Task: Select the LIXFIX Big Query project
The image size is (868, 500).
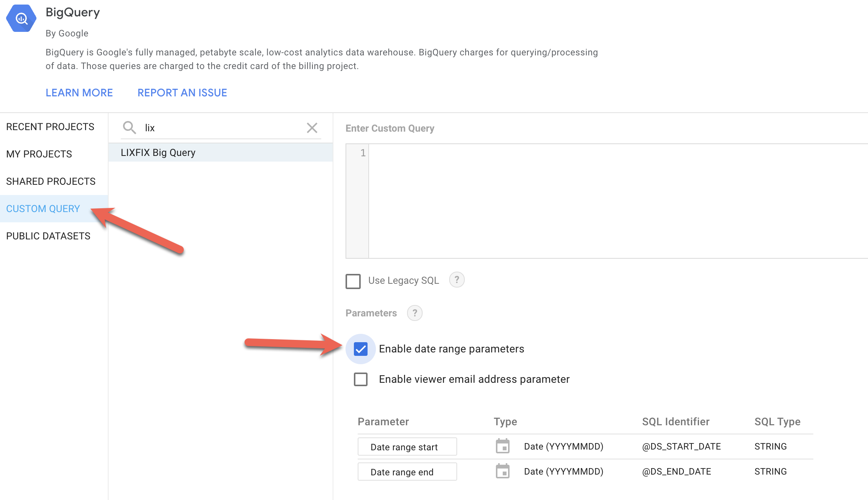Action: (221, 153)
